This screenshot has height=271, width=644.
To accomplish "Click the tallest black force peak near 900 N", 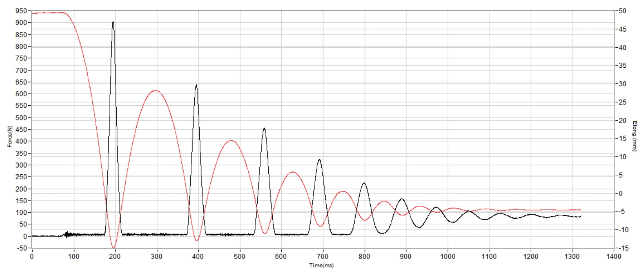I will click(113, 22).
